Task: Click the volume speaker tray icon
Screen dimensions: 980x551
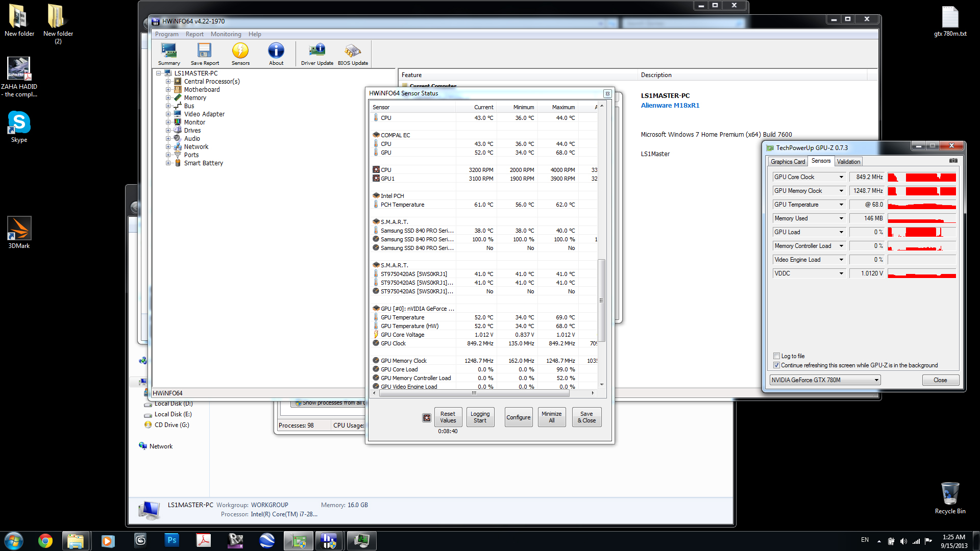Action: point(903,541)
